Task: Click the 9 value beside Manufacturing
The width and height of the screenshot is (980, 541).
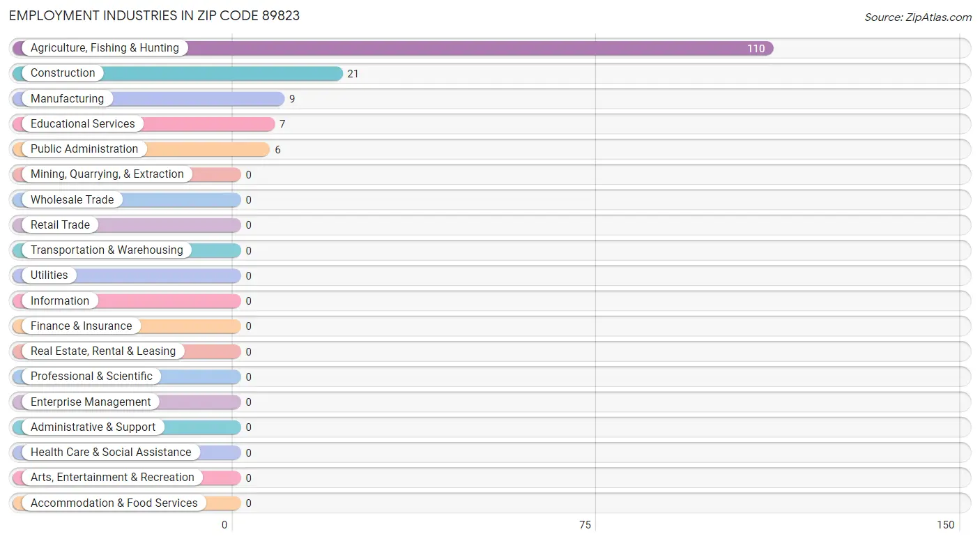Action: [x=292, y=99]
